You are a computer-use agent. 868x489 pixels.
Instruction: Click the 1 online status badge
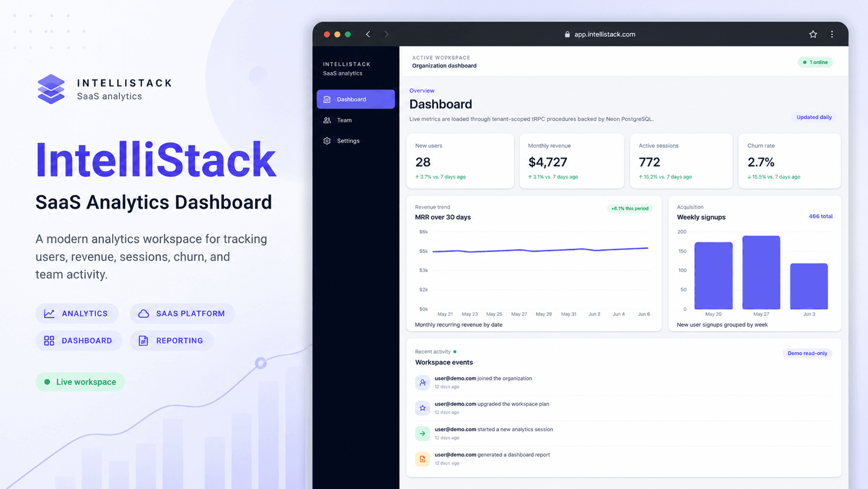pos(816,62)
